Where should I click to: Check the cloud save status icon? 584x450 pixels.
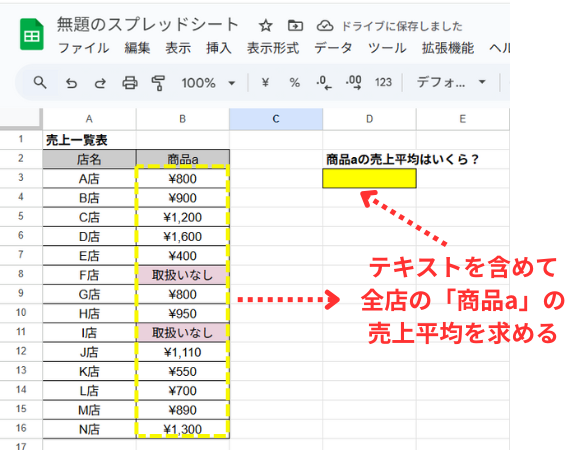click(x=325, y=26)
